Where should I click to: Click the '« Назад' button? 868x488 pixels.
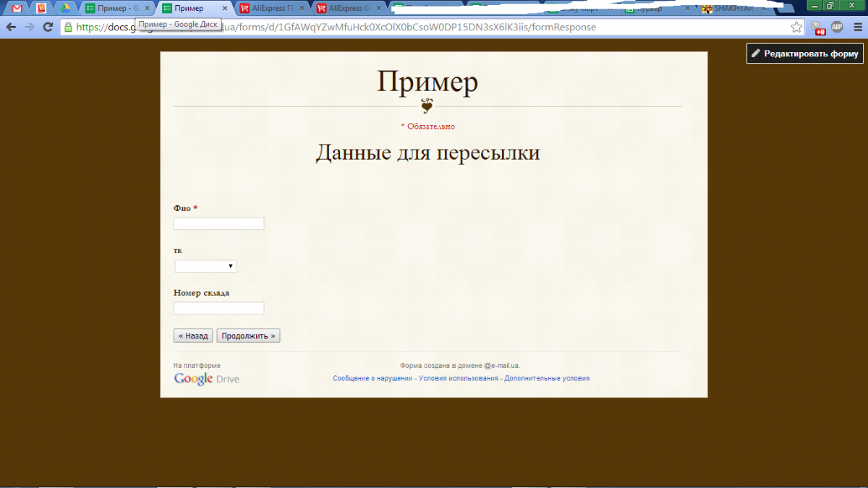tap(193, 335)
